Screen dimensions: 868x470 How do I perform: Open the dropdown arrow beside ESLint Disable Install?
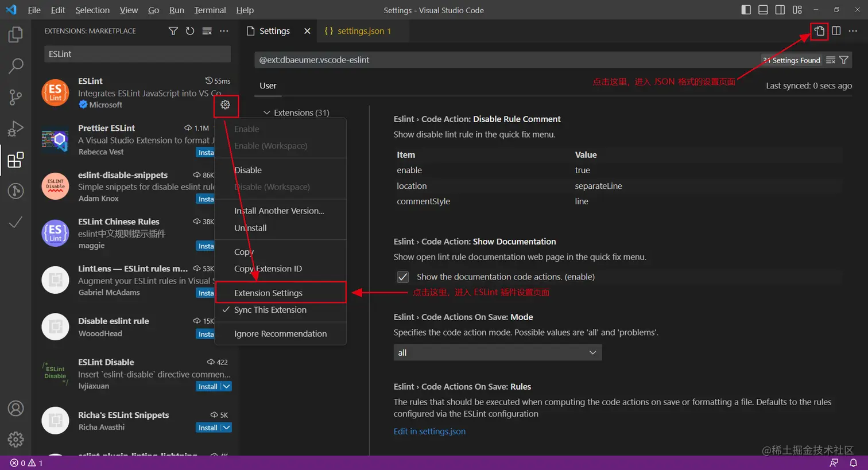click(227, 387)
